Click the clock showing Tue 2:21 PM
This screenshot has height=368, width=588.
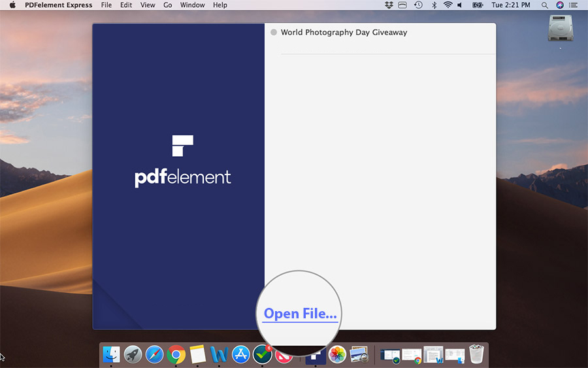click(x=511, y=5)
